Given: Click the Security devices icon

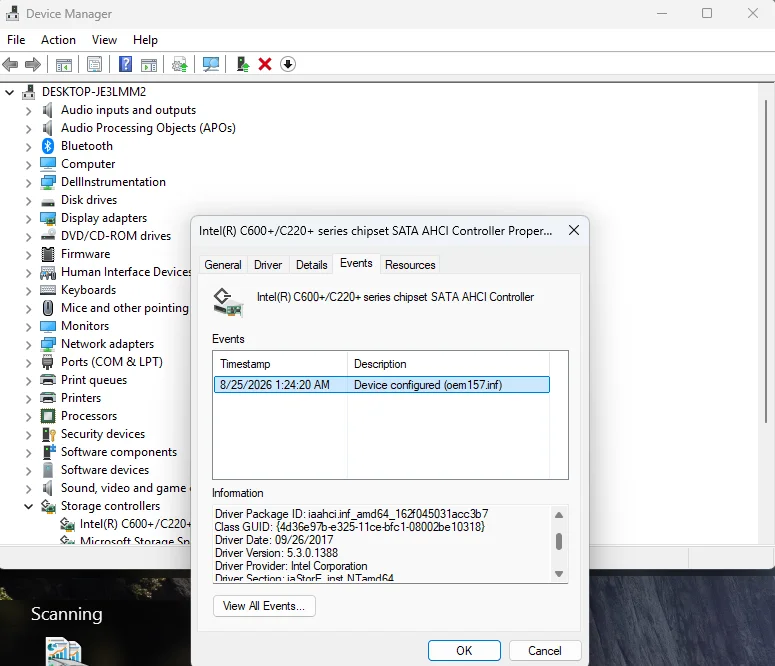Looking at the screenshot, I should (48, 434).
